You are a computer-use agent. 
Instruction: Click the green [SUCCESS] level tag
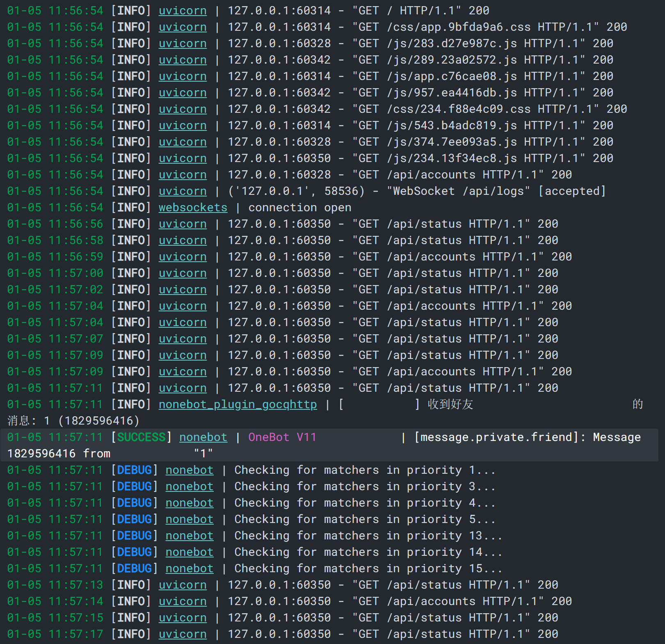[142, 437]
